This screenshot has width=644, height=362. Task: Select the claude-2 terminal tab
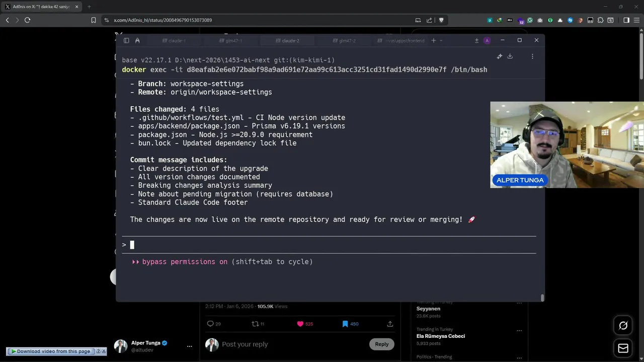point(288,40)
